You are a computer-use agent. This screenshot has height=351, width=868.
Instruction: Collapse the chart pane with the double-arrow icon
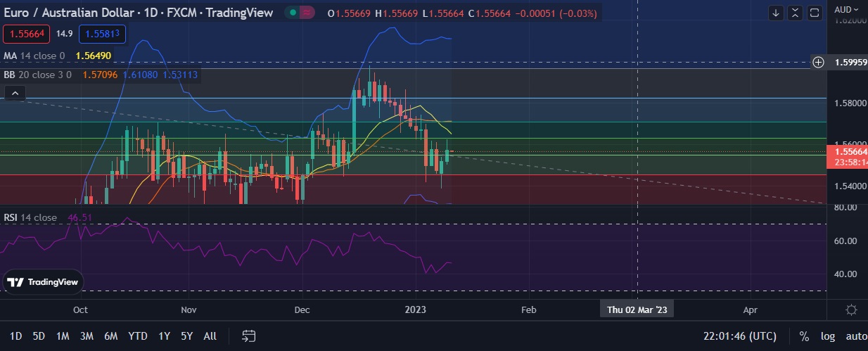tap(795, 13)
